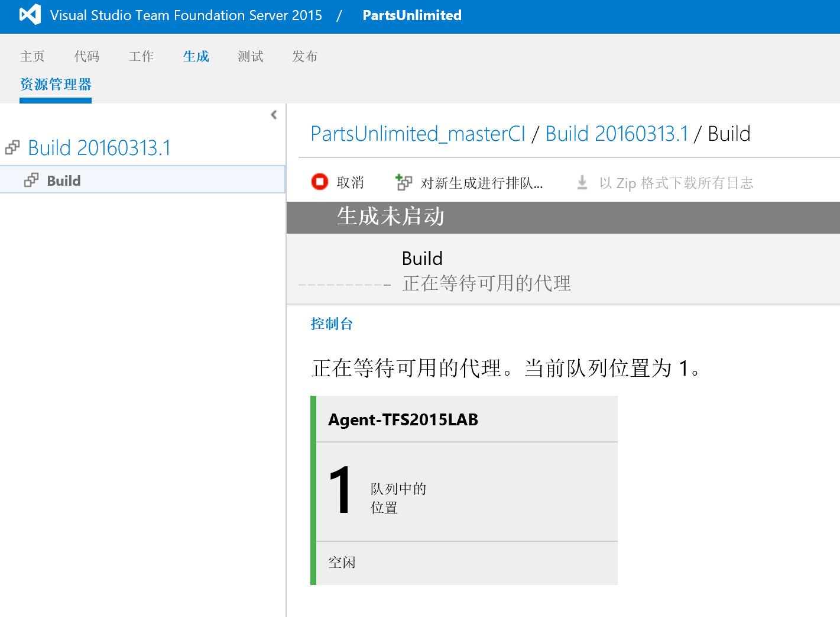Screen dimensions: 840x617
Task: Click the Build title in the breadcrumb end
Action: coord(729,134)
